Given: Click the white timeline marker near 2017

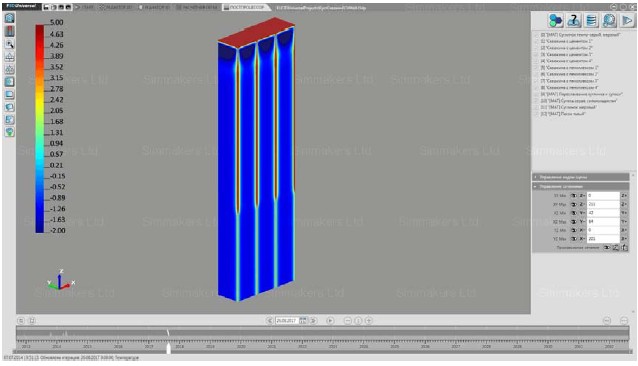Looking at the screenshot, I should [168, 348].
